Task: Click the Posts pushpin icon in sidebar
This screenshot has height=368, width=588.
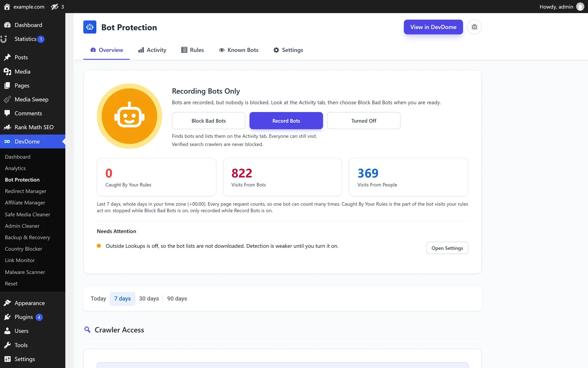Action: 7,57
